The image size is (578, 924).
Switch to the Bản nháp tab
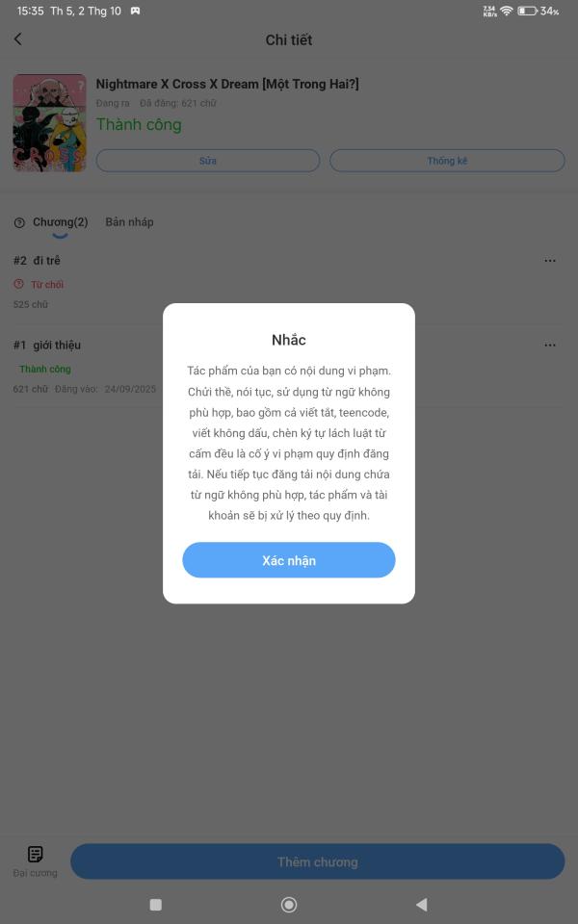(x=129, y=222)
